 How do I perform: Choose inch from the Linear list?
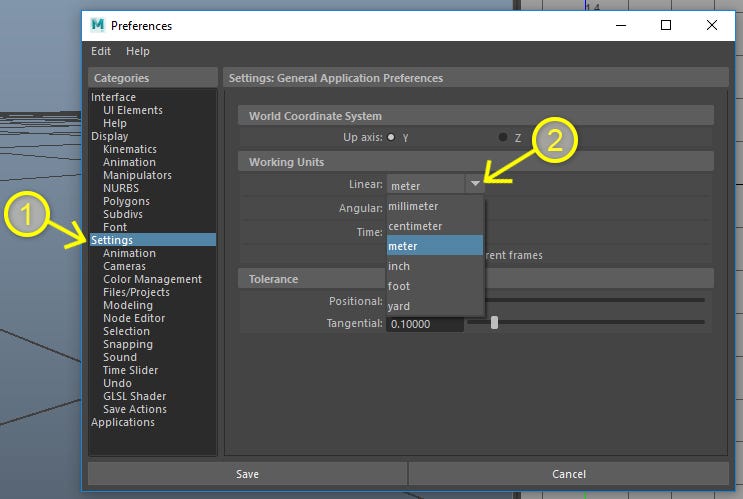point(435,266)
